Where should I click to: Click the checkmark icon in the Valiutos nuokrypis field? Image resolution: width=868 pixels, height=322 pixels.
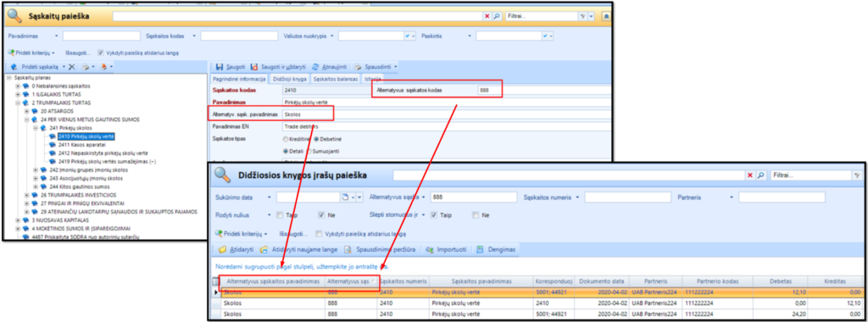coord(408,36)
